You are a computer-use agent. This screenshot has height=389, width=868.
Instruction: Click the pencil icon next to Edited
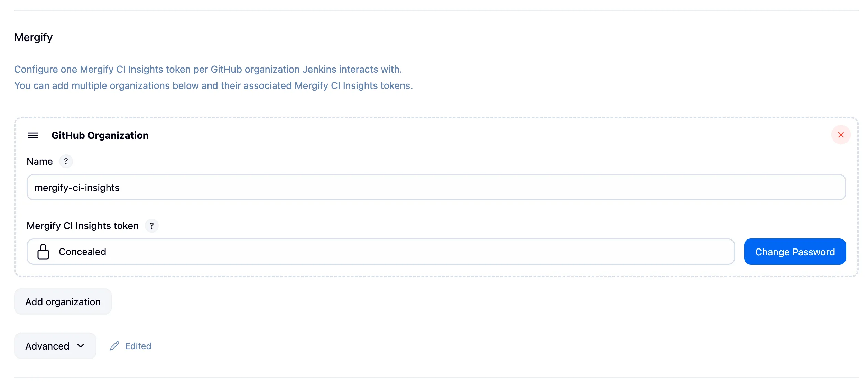coord(114,346)
